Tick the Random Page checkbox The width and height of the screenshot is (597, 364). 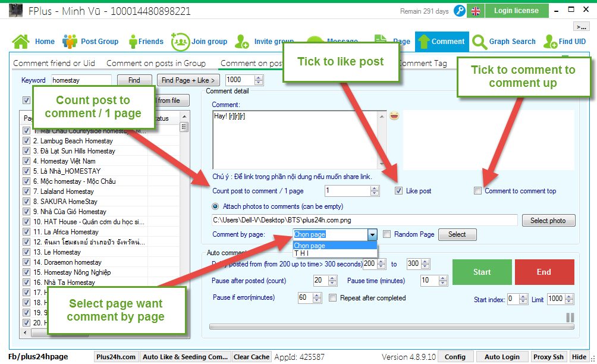click(x=387, y=234)
